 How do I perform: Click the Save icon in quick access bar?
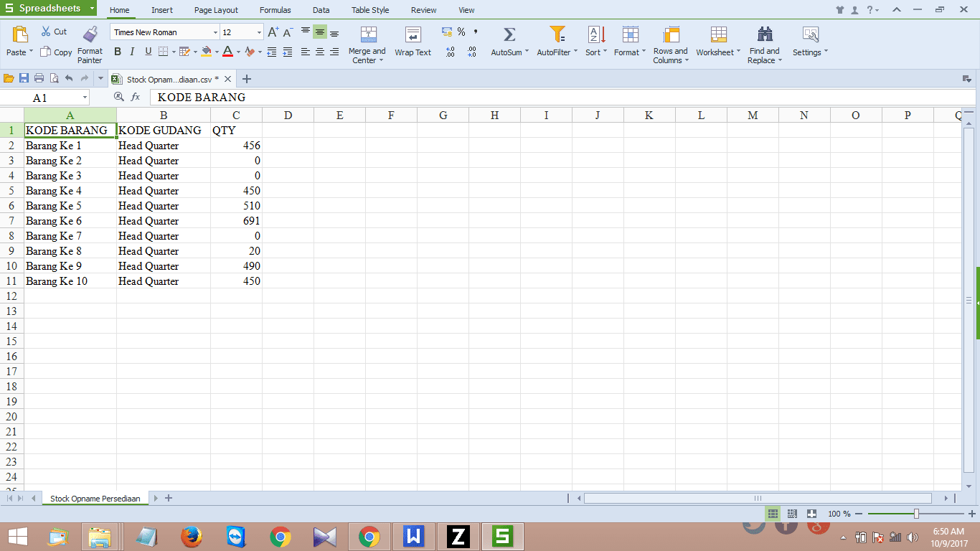pos(24,79)
